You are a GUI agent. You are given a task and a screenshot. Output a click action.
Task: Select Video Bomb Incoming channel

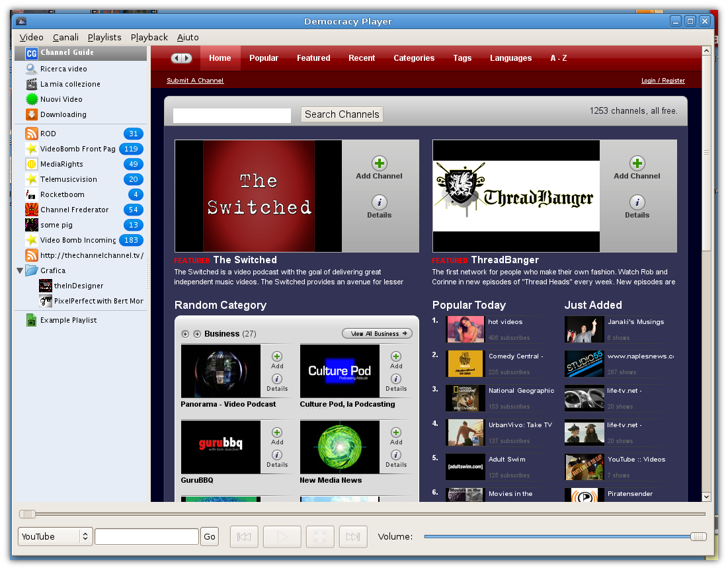80,240
